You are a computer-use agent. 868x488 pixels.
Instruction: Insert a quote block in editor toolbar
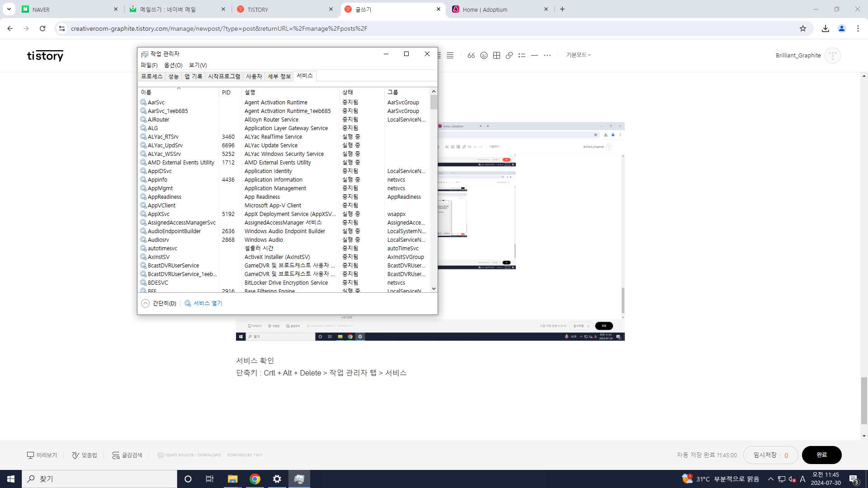(x=471, y=55)
